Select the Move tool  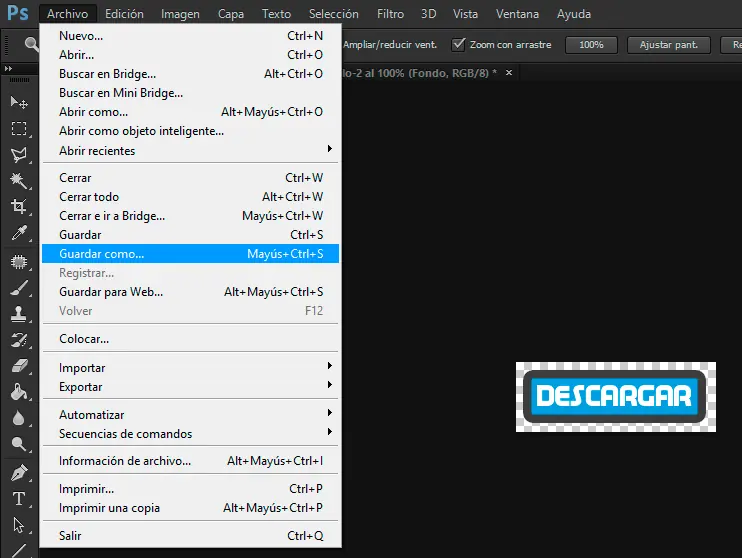pos(19,102)
